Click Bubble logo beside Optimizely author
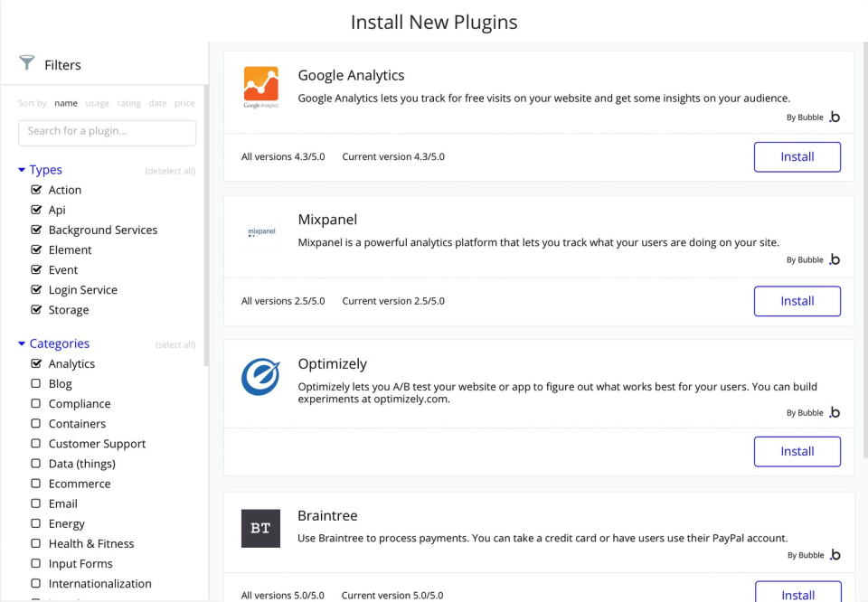 835,412
